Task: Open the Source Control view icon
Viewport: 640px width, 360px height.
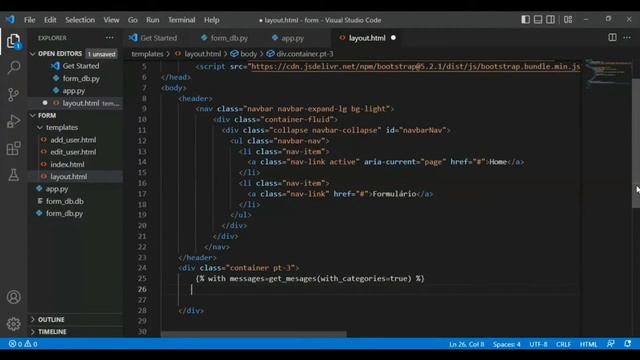Action: click(x=13, y=94)
